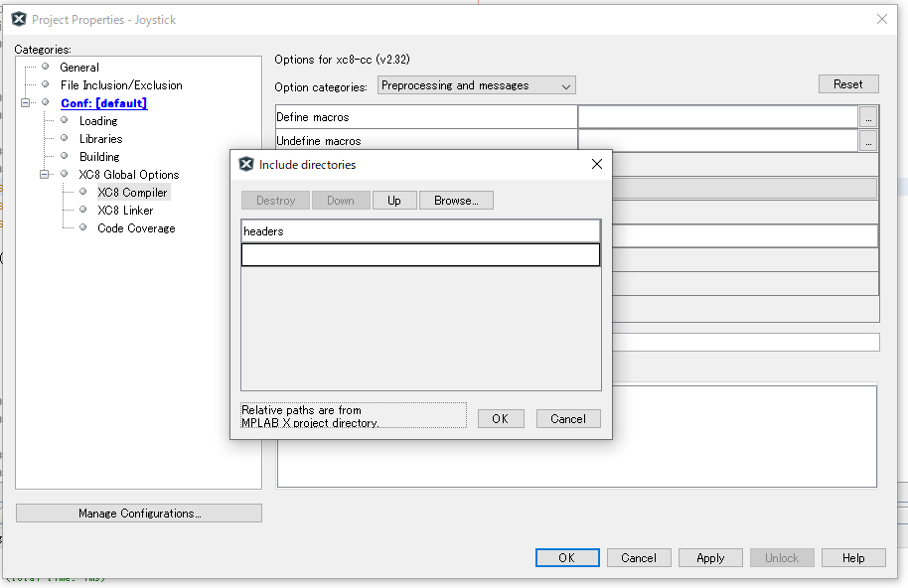Collapse the Conf: [default] tree node
Image resolution: width=908 pixels, height=588 pixels.
(26, 103)
